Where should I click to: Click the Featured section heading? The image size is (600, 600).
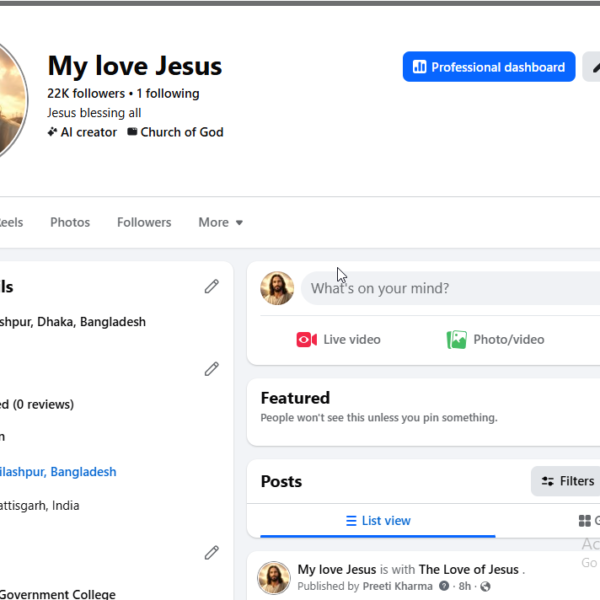[x=295, y=398]
